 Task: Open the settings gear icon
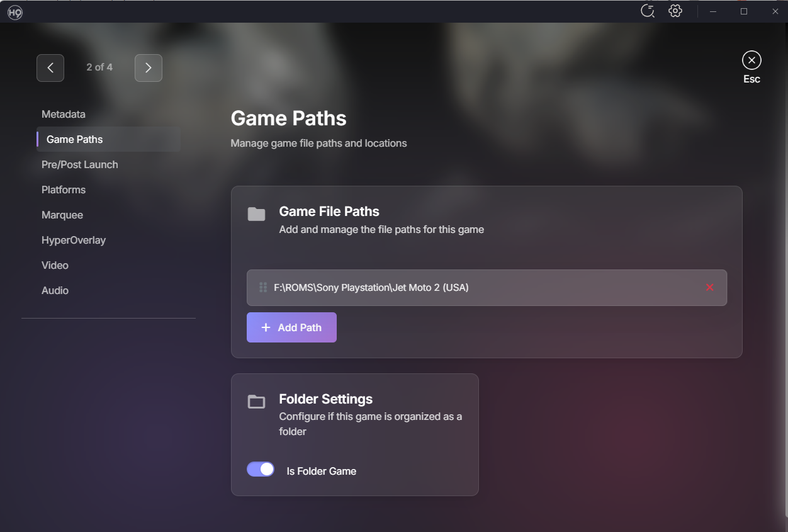675,11
